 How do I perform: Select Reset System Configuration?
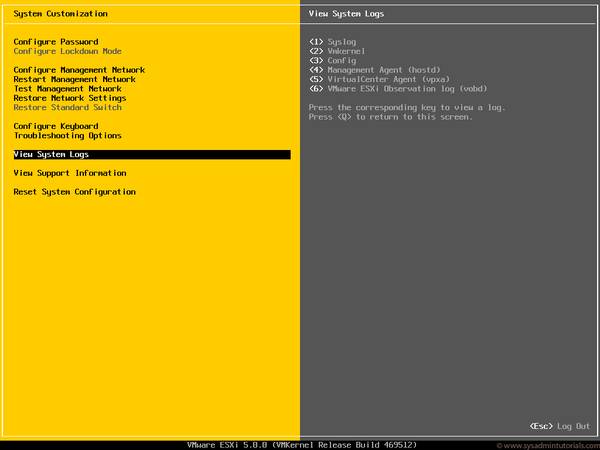75,192
